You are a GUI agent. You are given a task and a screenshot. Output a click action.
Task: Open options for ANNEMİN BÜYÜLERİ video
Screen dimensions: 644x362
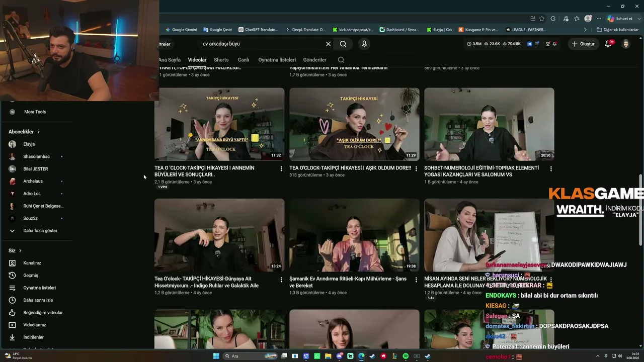pyautogui.click(x=281, y=169)
